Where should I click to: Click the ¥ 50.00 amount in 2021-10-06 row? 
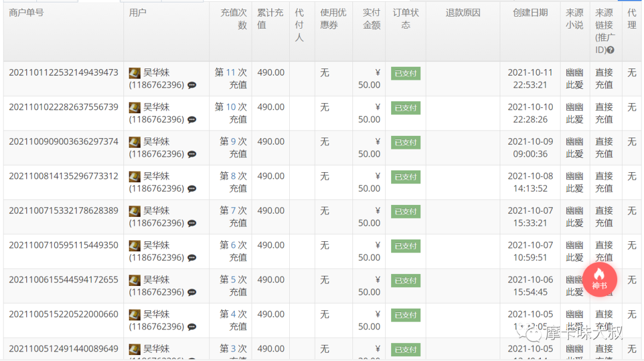coord(369,285)
